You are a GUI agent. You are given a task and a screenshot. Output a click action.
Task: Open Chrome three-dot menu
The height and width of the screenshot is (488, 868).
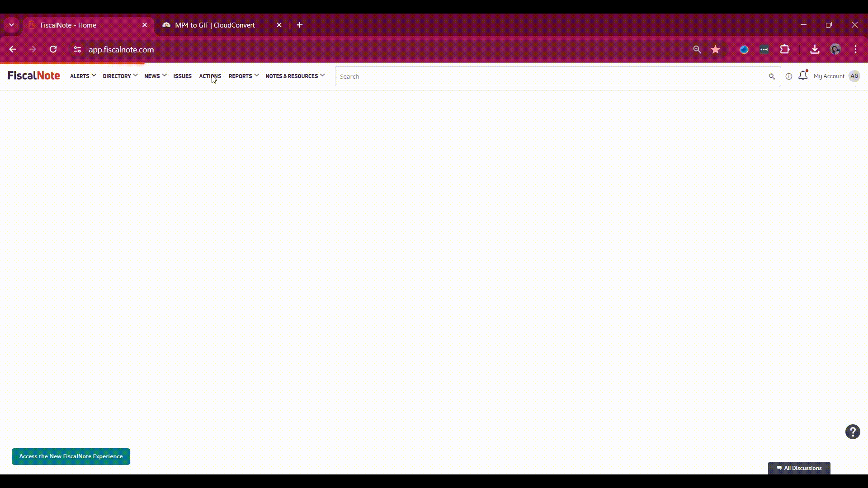856,50
